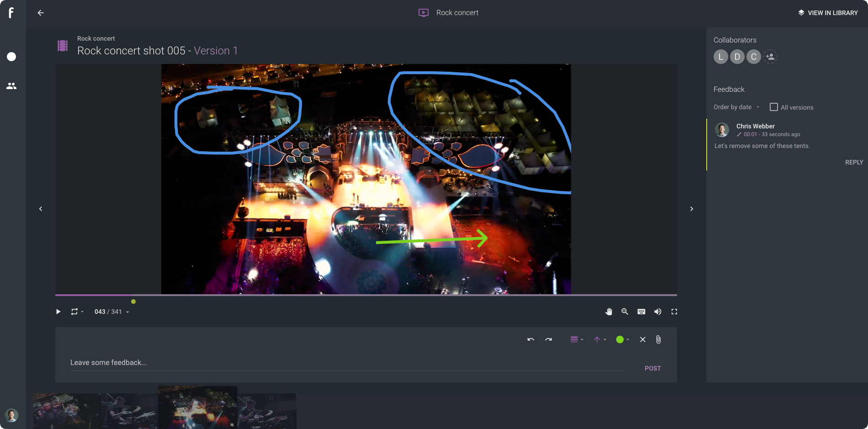Select the second drummer thumbnail
The image size is (868, 429).
129,411
